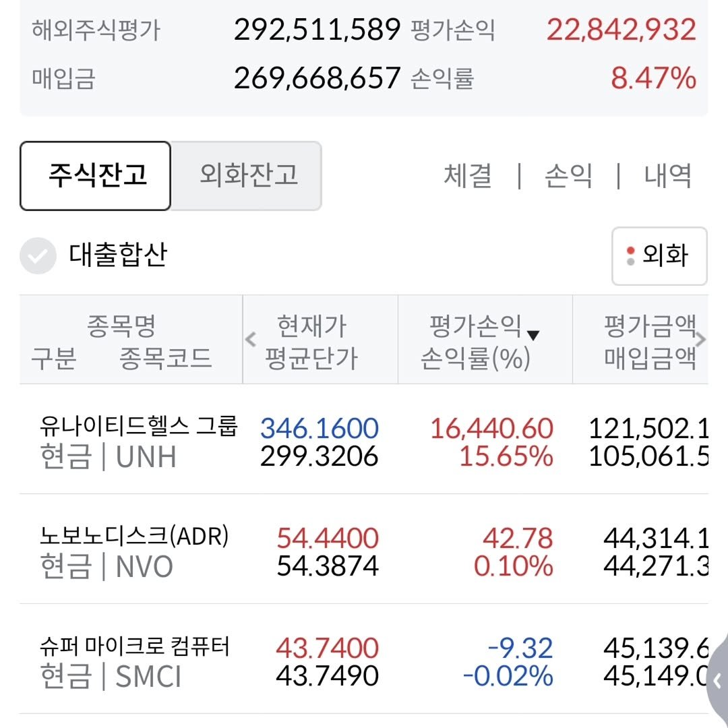
Task: Open the 체결 link
Action: tap(467, 177)
